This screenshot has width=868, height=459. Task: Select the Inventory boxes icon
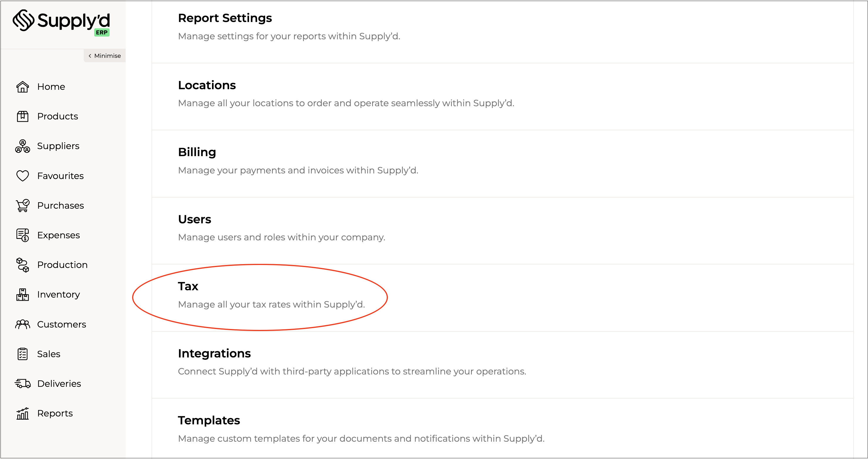[23, 295]
